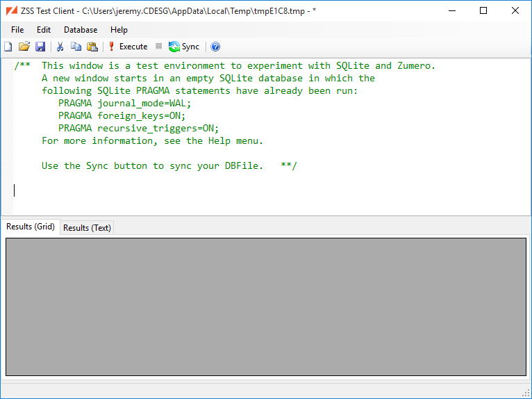This screenshot has width=532, height=399.
Task: Open a file using the folder icon
Action: (x=24, y=47)
